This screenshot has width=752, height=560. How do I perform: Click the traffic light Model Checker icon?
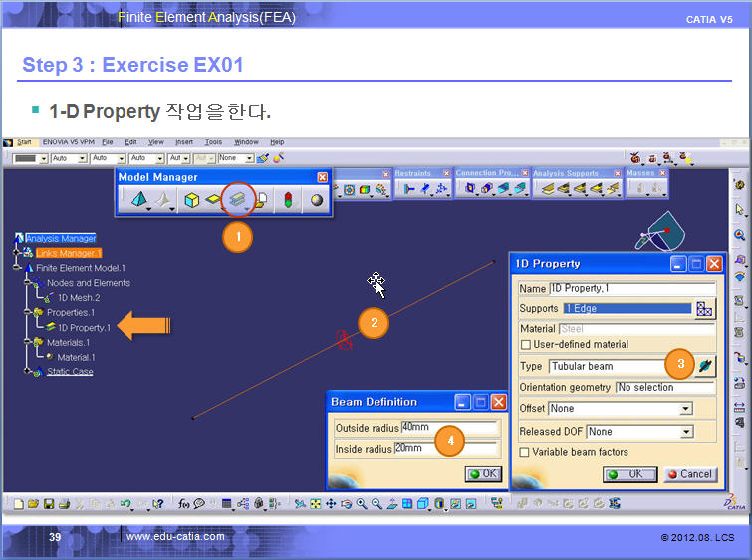pyautogui.click(x=290, y=200)
